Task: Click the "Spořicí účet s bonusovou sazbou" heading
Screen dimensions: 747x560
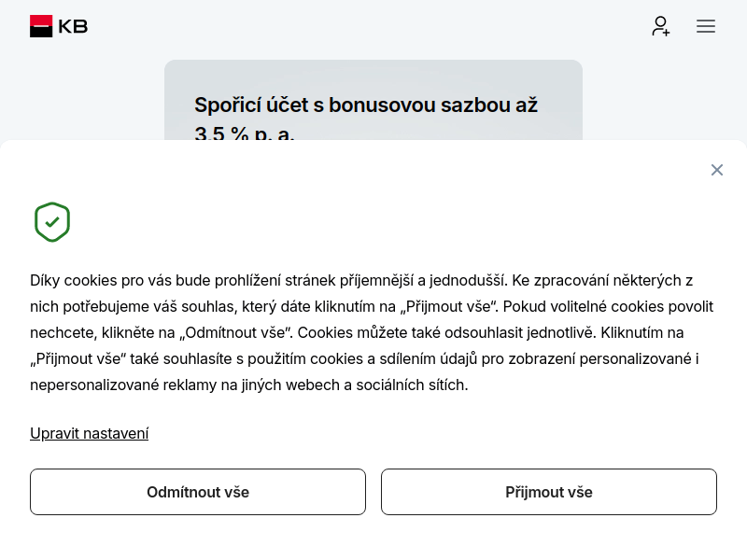Action: (366, 105)
